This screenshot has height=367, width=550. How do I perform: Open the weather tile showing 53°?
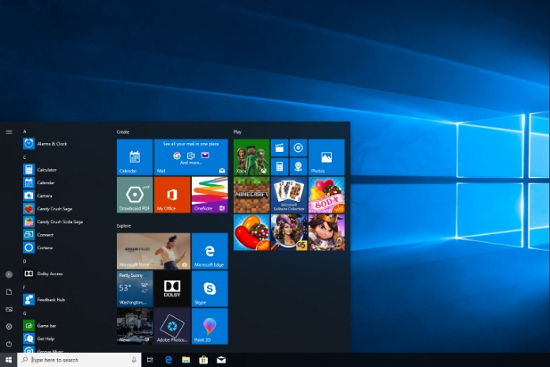pos(135,288)
